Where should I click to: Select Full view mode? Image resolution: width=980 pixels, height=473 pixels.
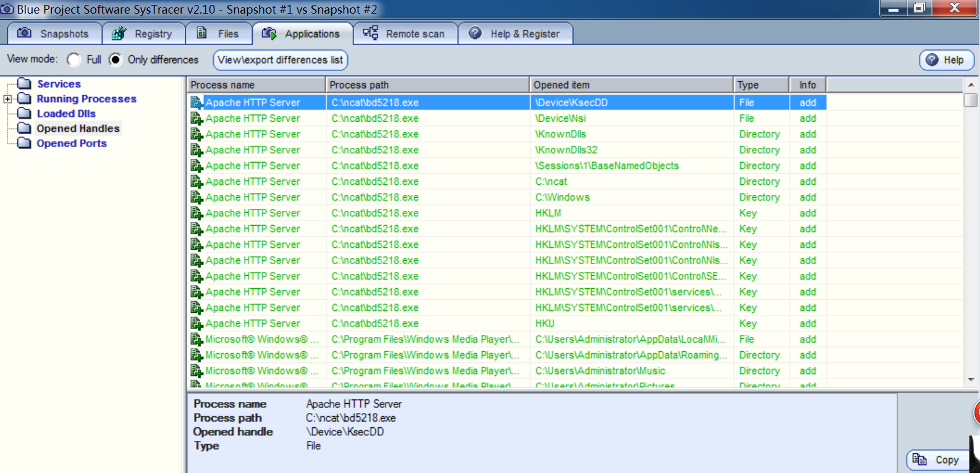(74, 59)
